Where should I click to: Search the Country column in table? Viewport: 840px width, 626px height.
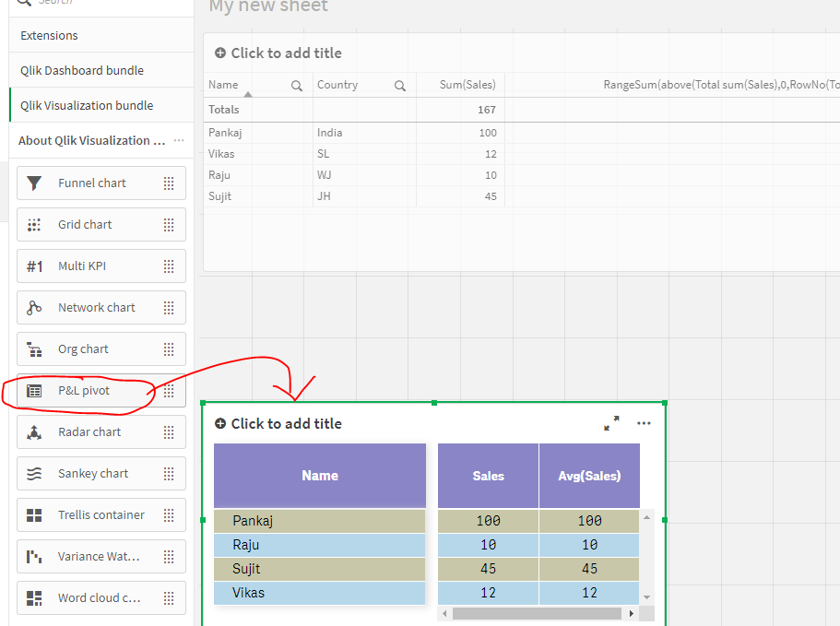pyautogui.click(x=400, y=85)
